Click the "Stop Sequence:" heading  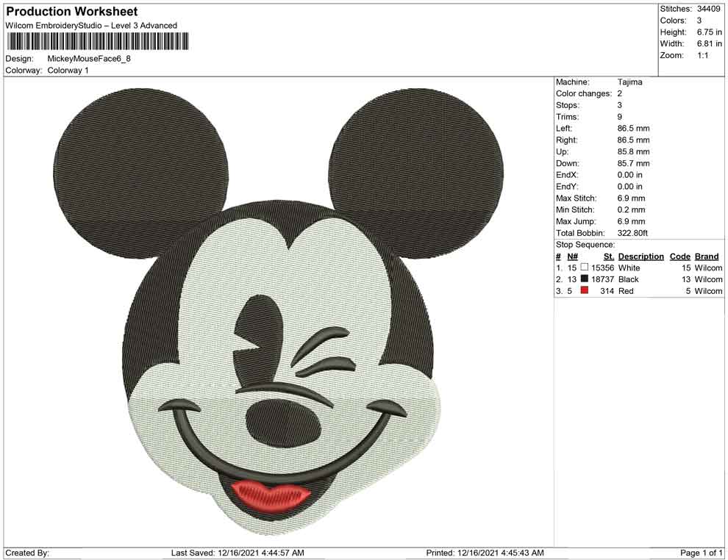tap(585, 245)
